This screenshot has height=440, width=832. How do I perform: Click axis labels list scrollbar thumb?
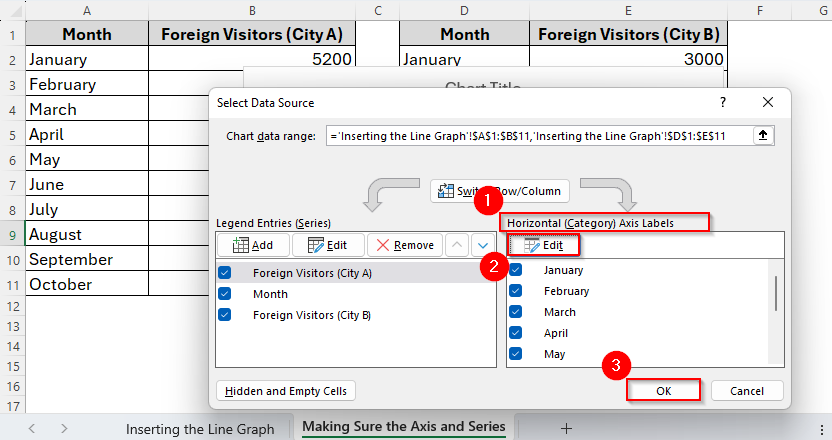(776, 294)
